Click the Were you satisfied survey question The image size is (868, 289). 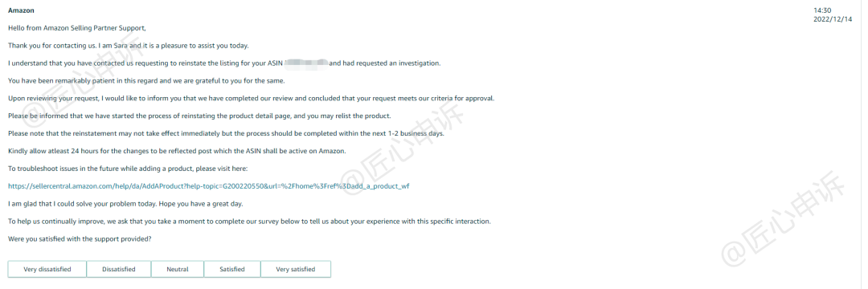[80, 238]
